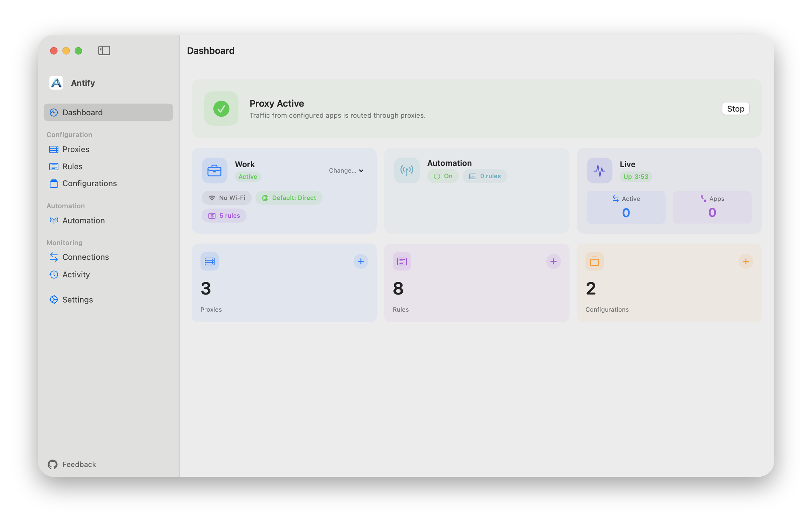Expand the Change... configuration dropdown
This screenshot has height=512, width=812.
pyautogui.click(x=346, y=171)
